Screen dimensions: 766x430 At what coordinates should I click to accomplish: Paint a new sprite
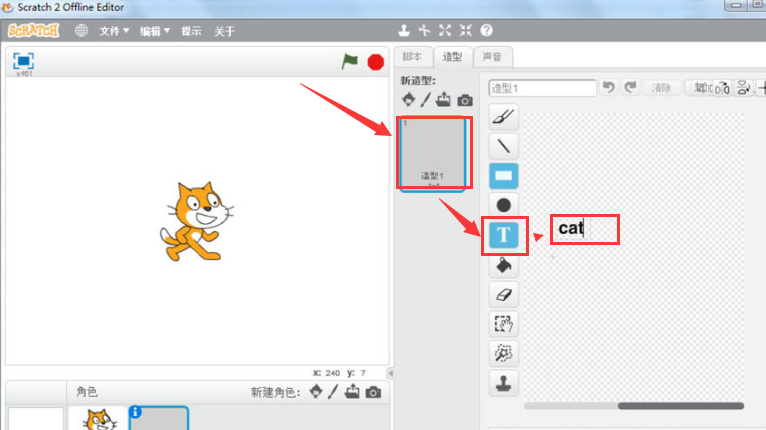tap(333, 391)
